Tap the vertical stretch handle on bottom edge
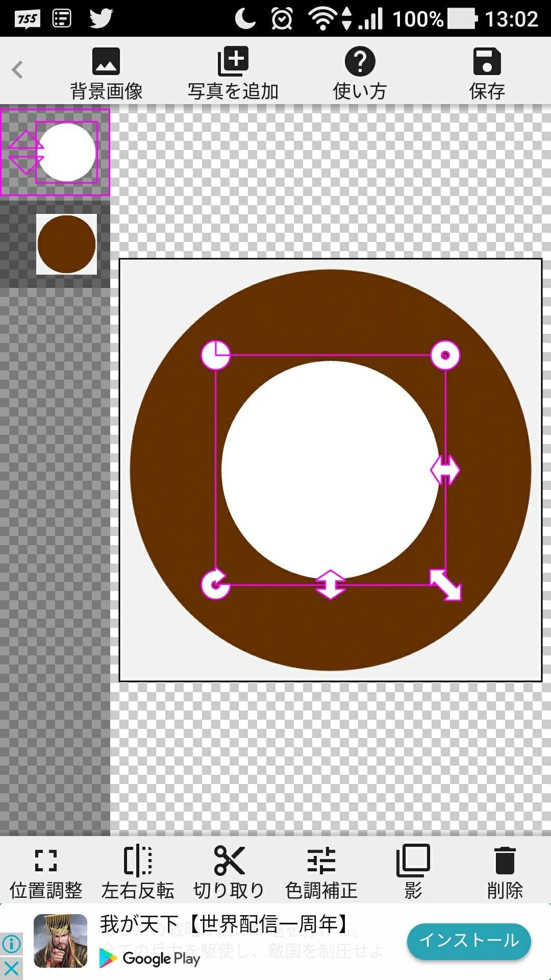Image resolution: width=551 pixels, height=980 pixels. point(331,584)
